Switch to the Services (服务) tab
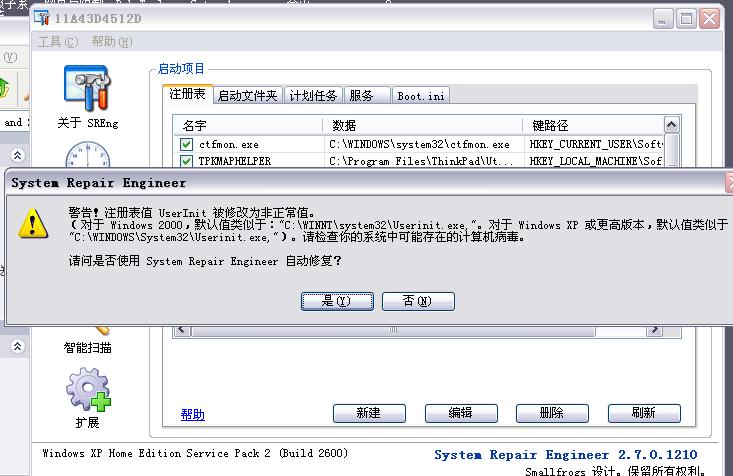Screen dimensions: 733x476 coord(366,96)
